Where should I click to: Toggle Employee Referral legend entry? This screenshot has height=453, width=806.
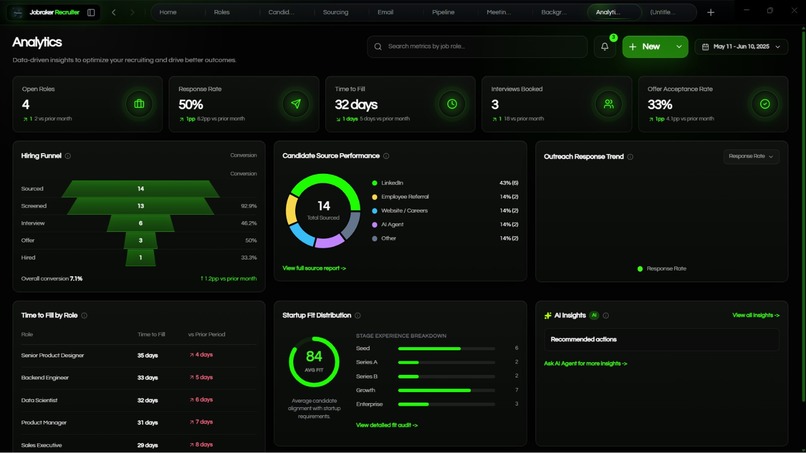(x=400, y=197)
